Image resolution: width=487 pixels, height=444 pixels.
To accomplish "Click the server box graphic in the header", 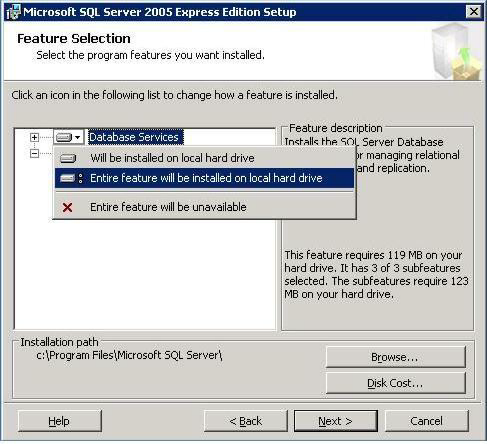I will [x=457, y=51].
